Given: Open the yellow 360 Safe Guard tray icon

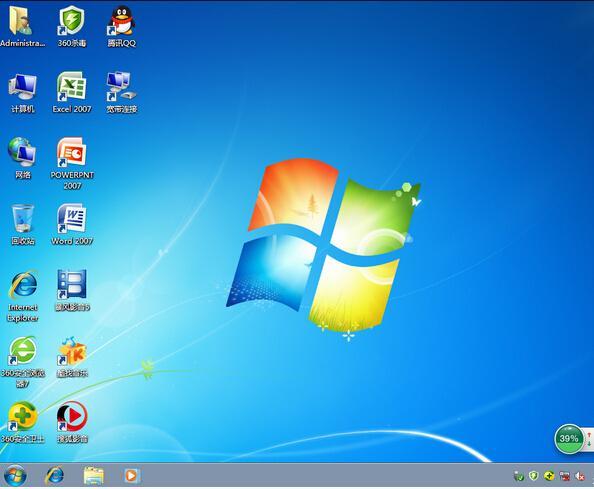Looking at the screenshot, I should [x=549, y=476].
